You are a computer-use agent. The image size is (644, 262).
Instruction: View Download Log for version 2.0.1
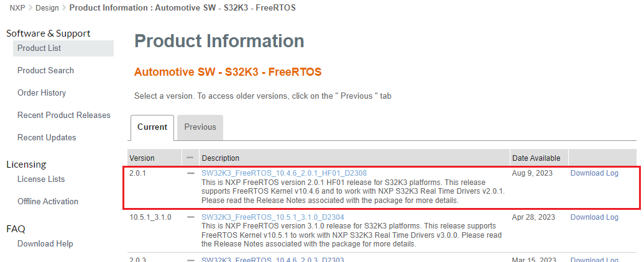[594, 173]
